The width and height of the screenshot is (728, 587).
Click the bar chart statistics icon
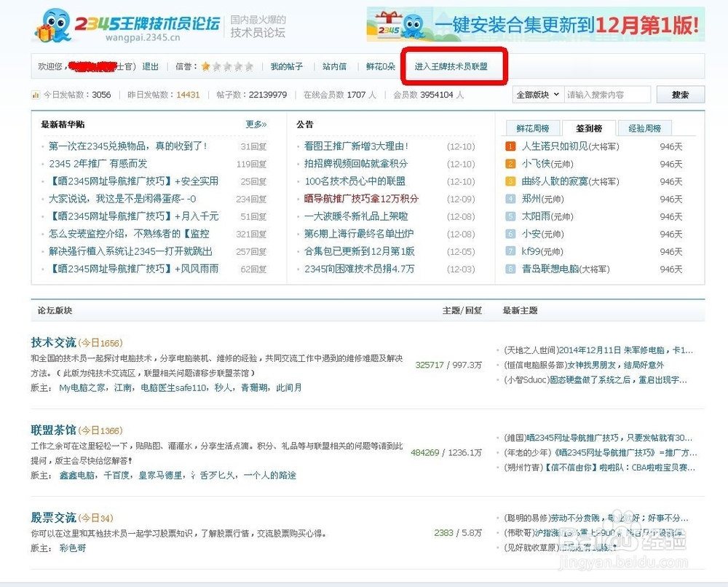click(36, 95)
